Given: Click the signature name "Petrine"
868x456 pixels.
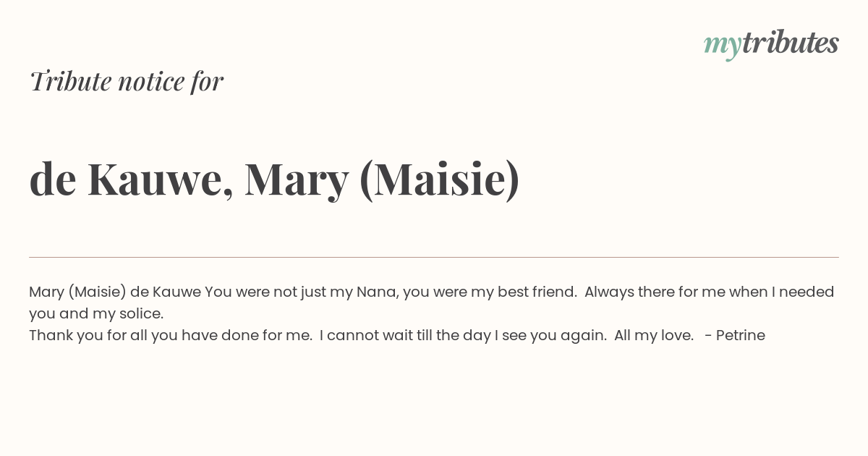Looking at the screenshot, I should coord(741,335).
